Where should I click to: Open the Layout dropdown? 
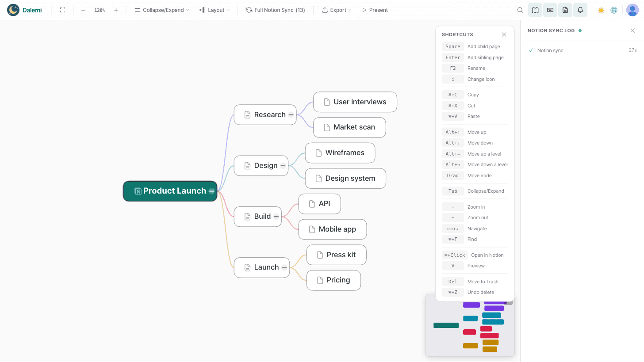coord(215,10)
